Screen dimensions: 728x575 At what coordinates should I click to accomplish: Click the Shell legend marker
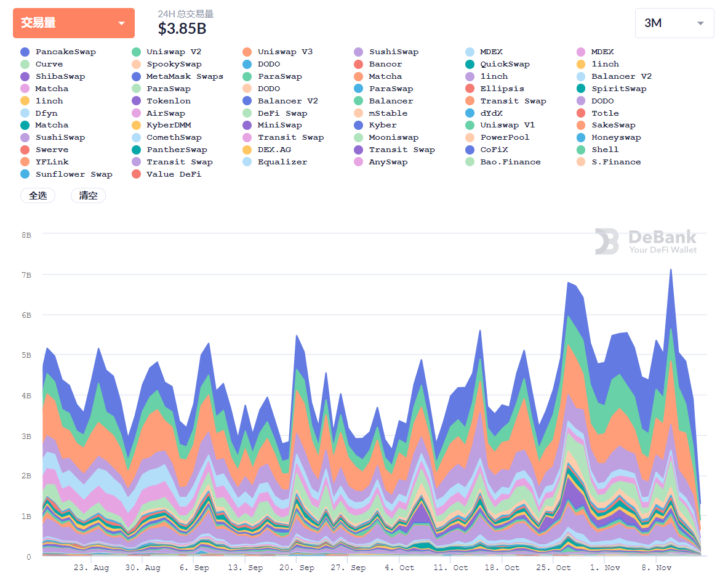point(581,150)
